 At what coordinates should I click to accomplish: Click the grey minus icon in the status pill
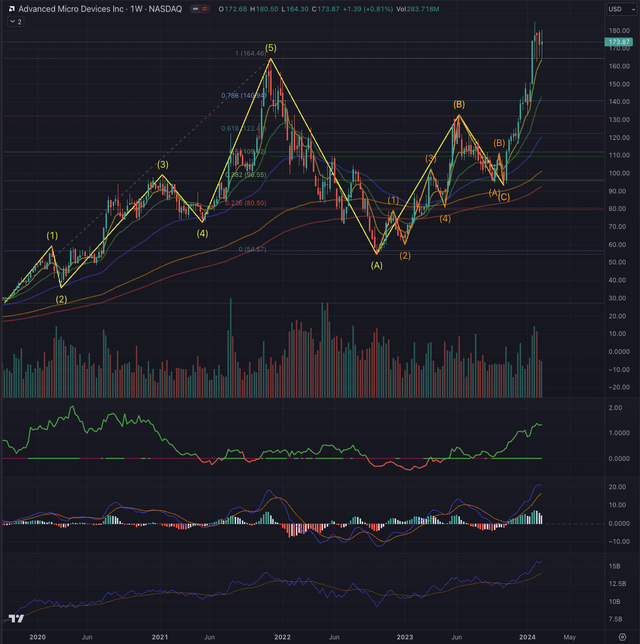pyautogui.click(x=196, y=9)
